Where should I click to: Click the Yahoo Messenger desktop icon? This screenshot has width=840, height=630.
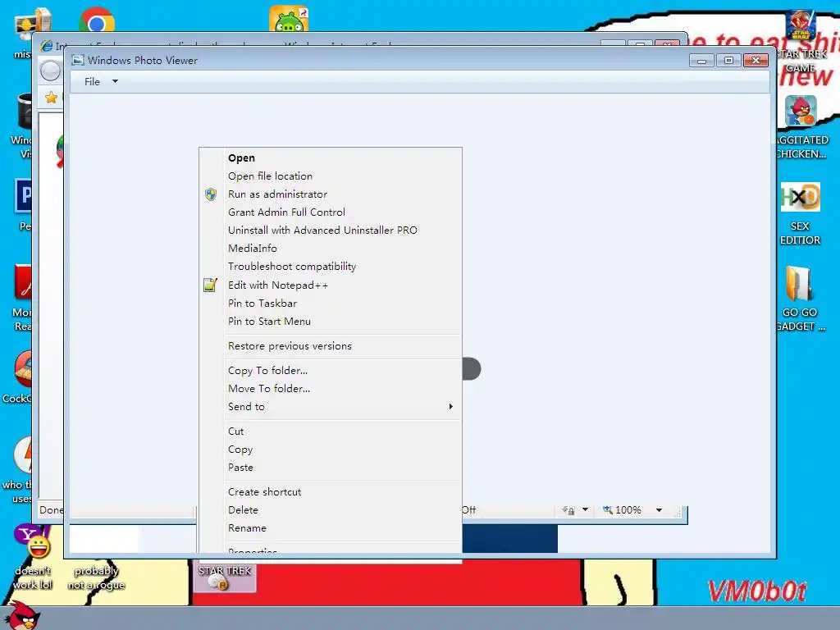pyautogui.click(x=32, y=541)
